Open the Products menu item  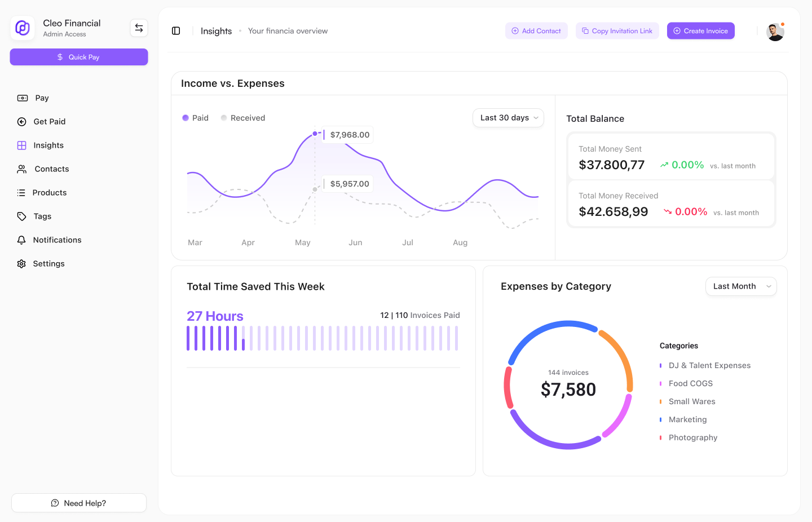49,193
